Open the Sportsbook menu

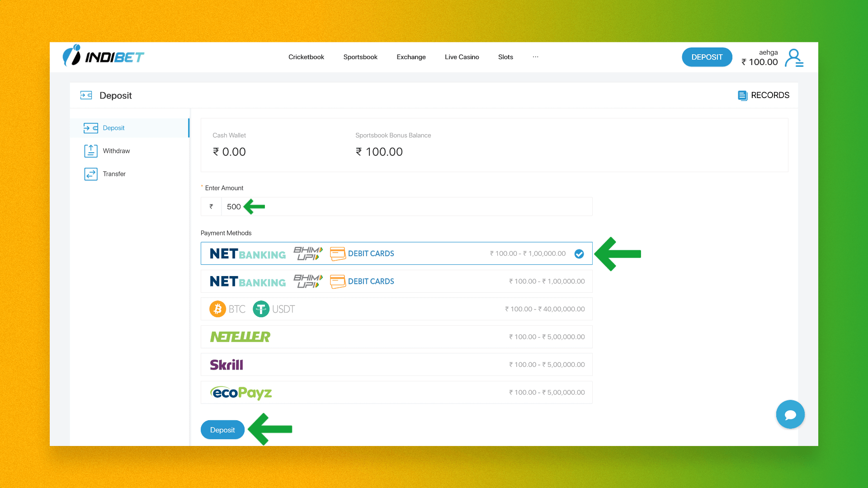point(360,57)
